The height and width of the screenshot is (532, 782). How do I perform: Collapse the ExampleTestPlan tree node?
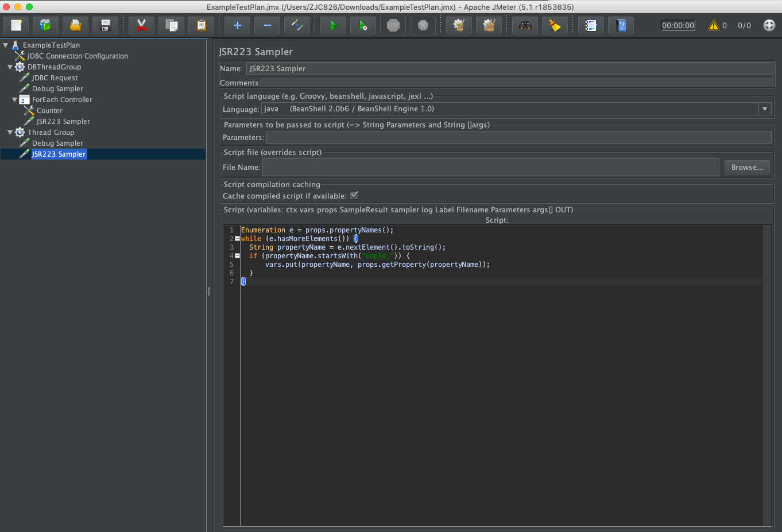click(x=5, y=45)
